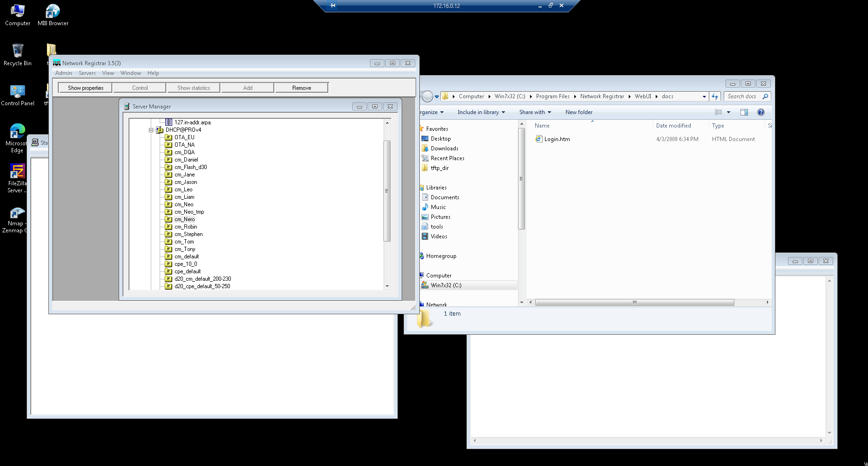
Task: Launch Microsoft Edge from the desktop
Action: (x=17, y=138)
